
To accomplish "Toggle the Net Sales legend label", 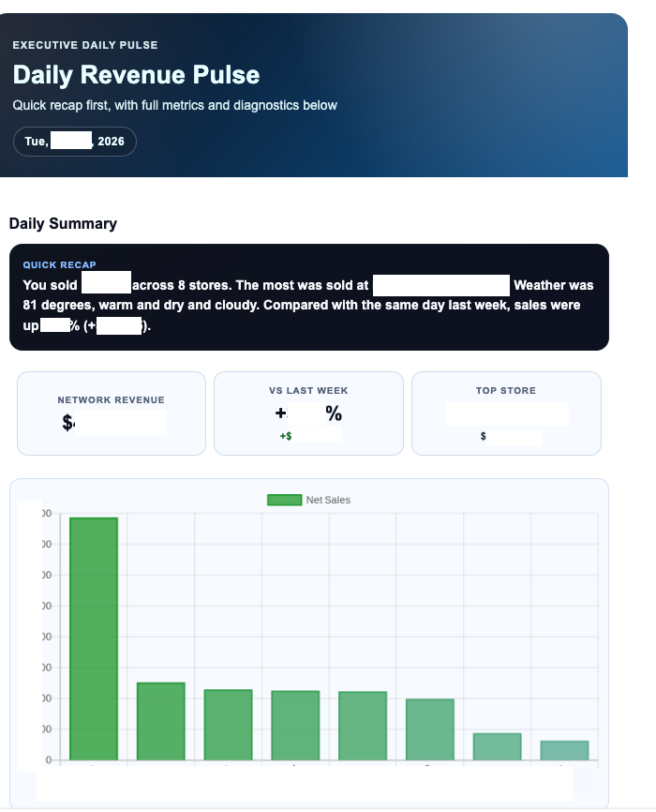I will (328, 500).
